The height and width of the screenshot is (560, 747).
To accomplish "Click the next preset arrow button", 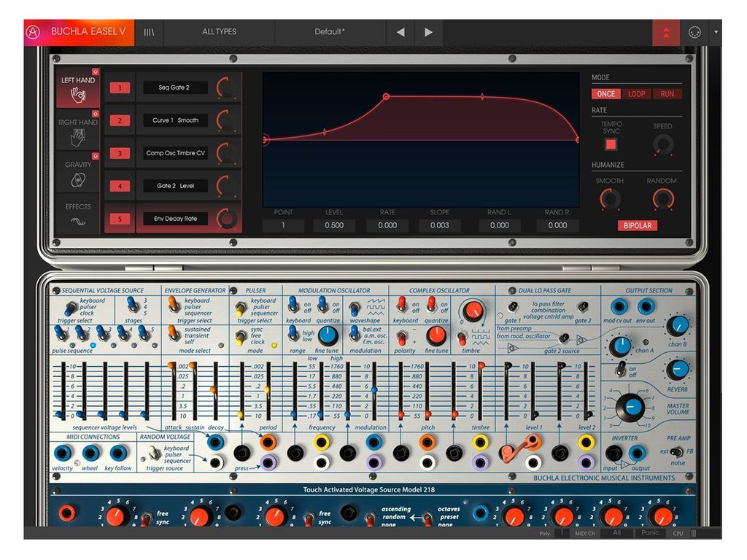I will pos(428,31).
